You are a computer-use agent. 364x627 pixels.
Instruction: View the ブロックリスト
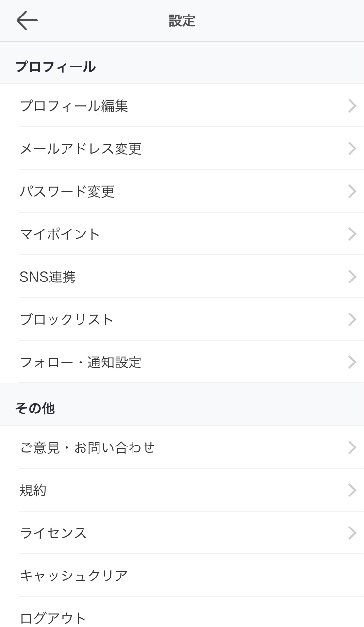click(x=67, y=319)
